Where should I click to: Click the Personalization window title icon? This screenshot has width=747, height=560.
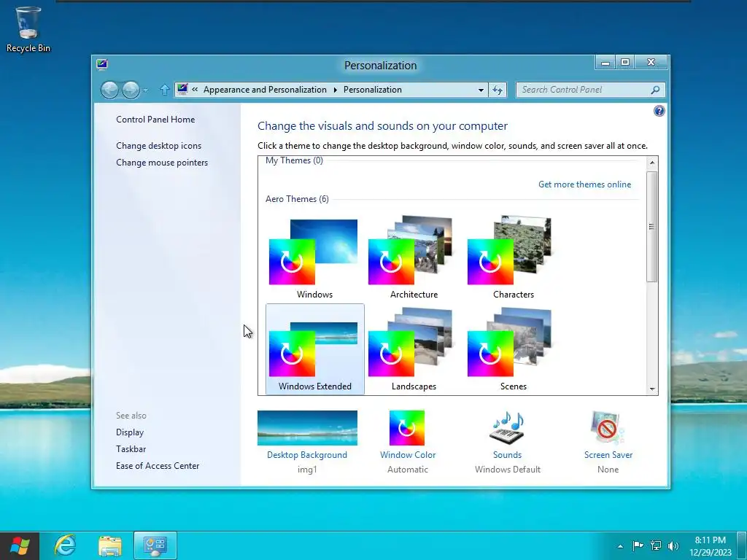pos(102,65)
